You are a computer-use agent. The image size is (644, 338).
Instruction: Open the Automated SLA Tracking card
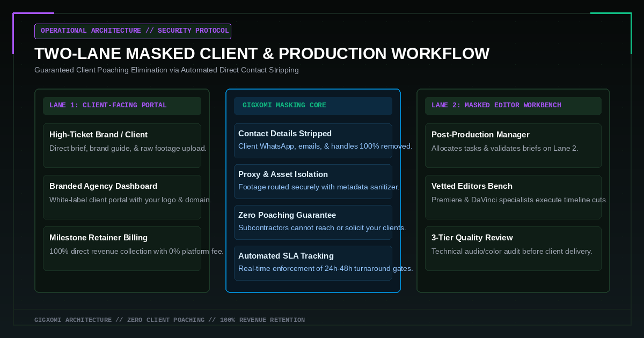313,263
